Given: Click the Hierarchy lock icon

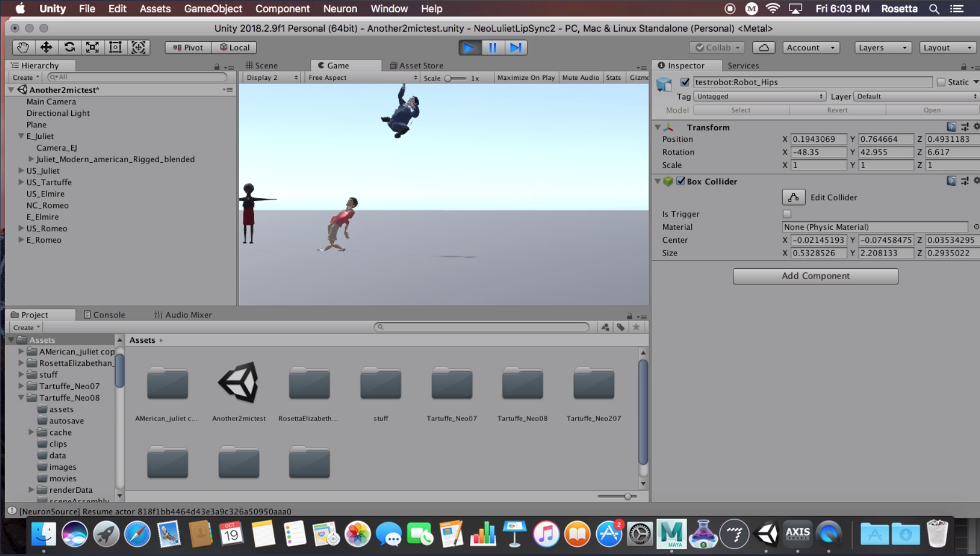Looking at the screenshot, I should coord(217,67).
